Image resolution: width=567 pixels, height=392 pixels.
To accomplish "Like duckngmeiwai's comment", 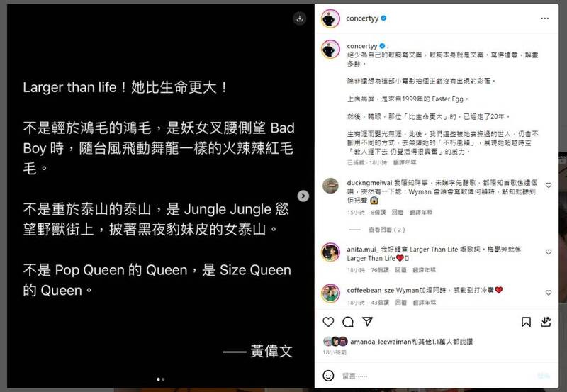I will tap(549, 186).
